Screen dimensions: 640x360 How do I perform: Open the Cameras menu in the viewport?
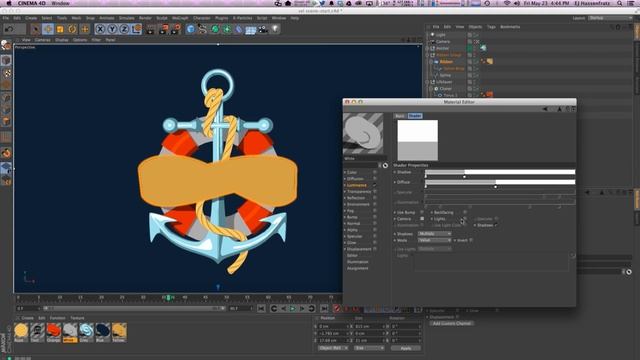pos(42,40)
